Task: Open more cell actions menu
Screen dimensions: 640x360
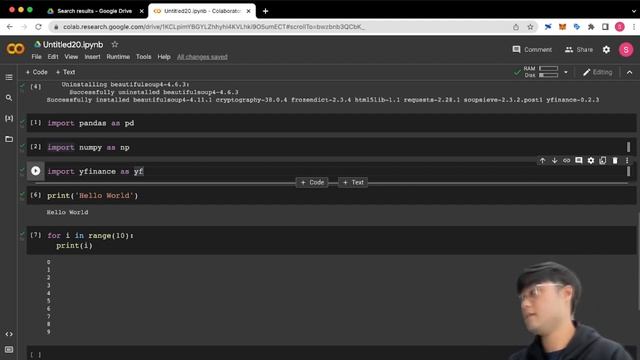Action: (627, 160)
